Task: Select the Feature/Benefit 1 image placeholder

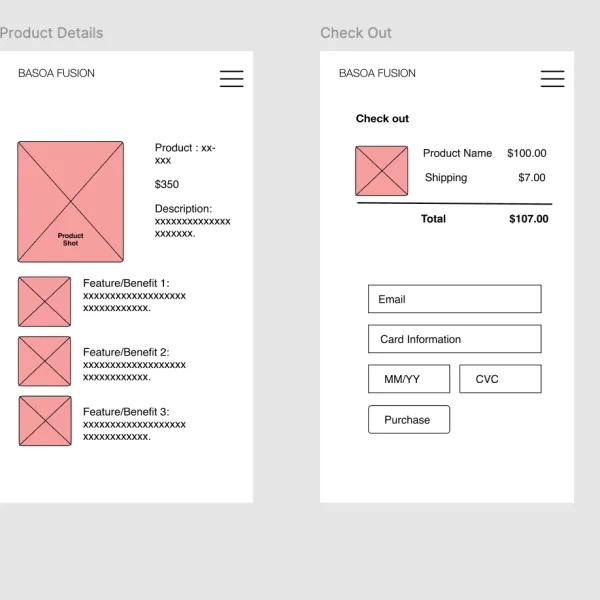Action: tap(44, 302)
